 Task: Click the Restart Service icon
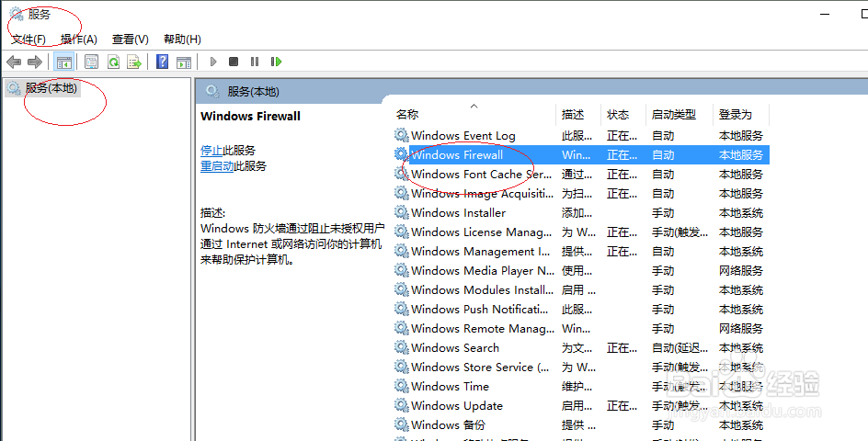tap(276, 62)
